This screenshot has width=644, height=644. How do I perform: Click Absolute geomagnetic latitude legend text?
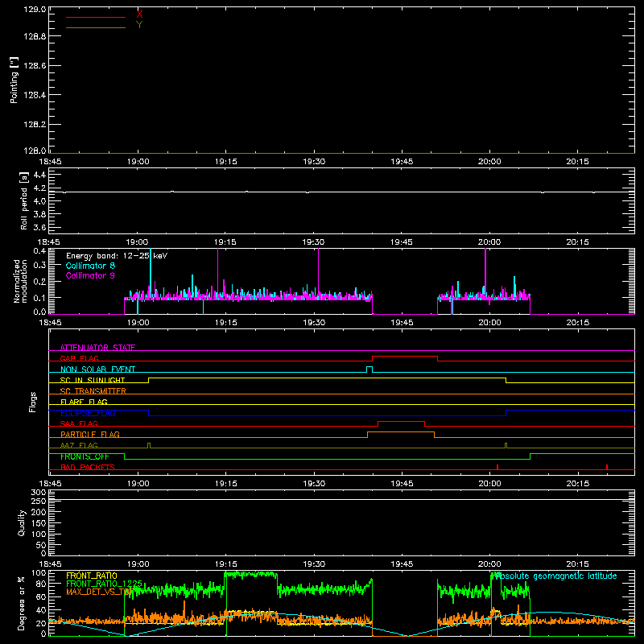tap(555, 576)
